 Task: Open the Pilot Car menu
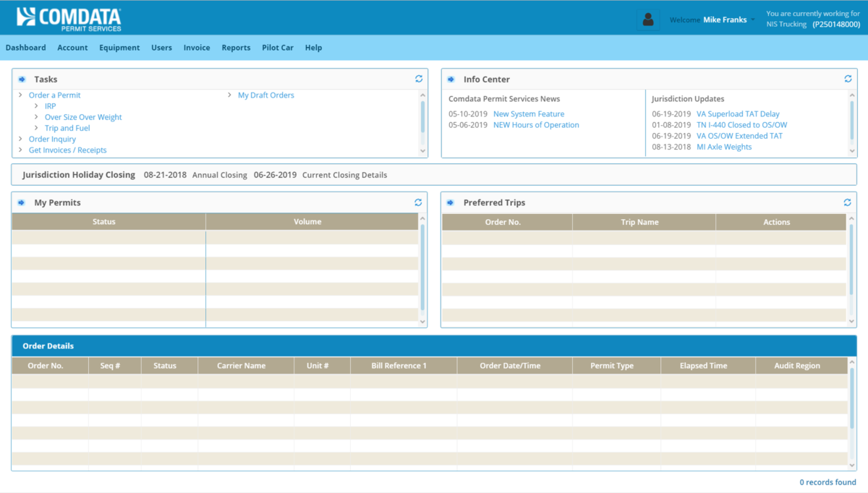pyautogui.click(x=277, y=47)
